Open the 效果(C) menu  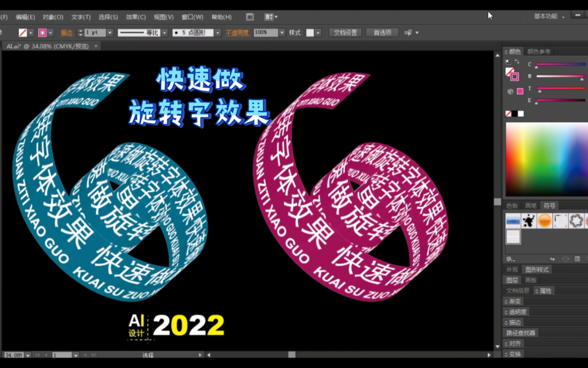[135, 17]
